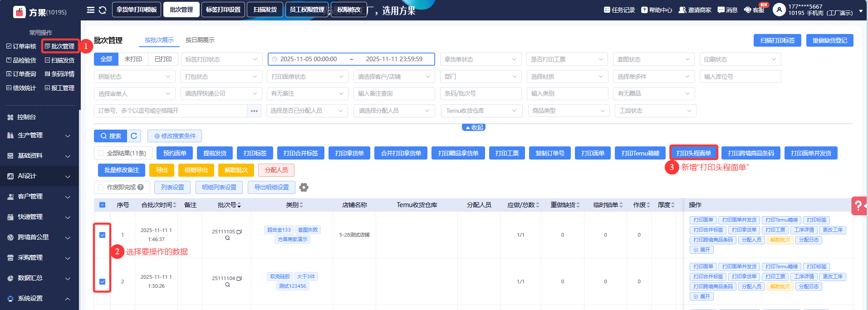Switch to the 标签打印设置 top tab
The width and height of the screenshot is (868, 310).
coord(223,10)
